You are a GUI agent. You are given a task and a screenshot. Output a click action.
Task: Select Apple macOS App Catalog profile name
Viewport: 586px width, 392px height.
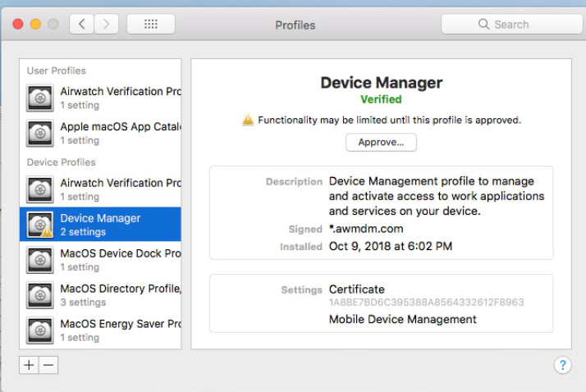(120, 127)
